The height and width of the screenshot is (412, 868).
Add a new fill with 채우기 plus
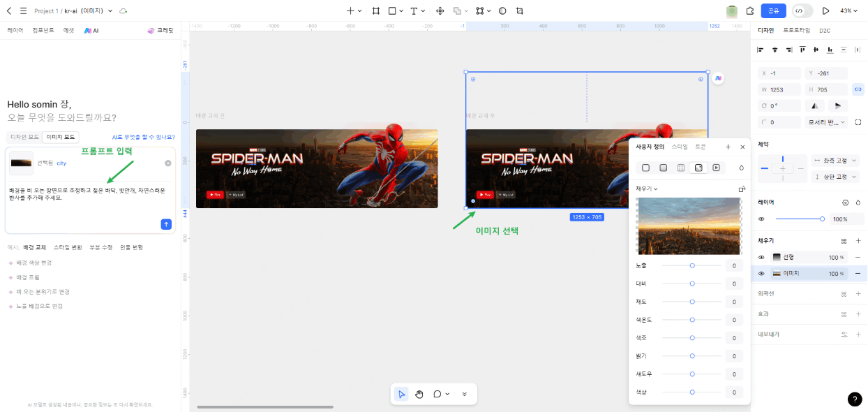pyautogui.click(x=858, y=240)
